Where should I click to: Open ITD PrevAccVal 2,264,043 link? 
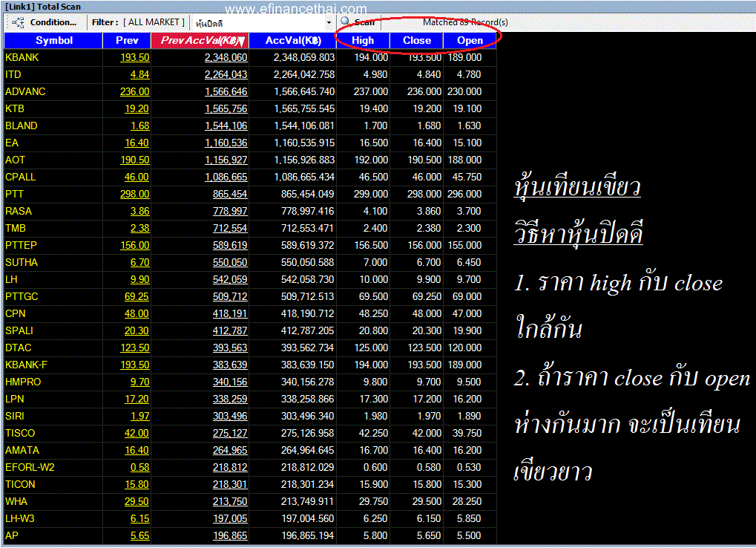pyautogui.click(x=226, y=75)
